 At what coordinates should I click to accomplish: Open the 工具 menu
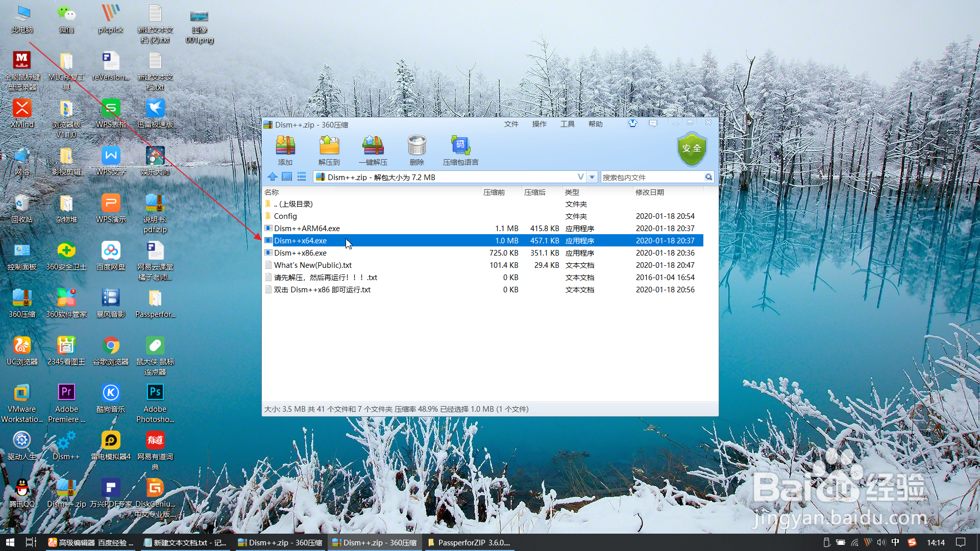[x=568, y=123]
